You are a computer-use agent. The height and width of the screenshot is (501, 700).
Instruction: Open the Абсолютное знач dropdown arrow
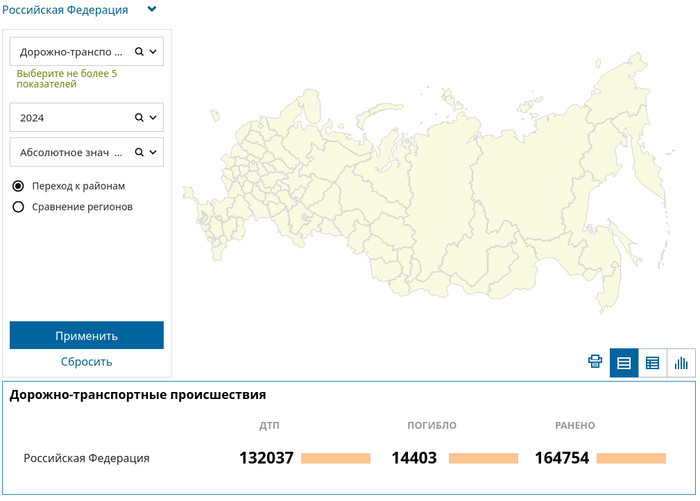coord(154,153)
